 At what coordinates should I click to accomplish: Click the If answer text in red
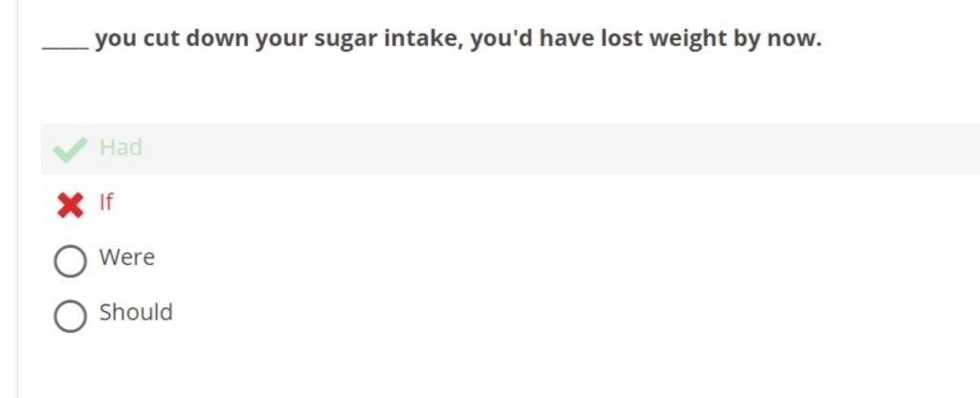point(106,202)
